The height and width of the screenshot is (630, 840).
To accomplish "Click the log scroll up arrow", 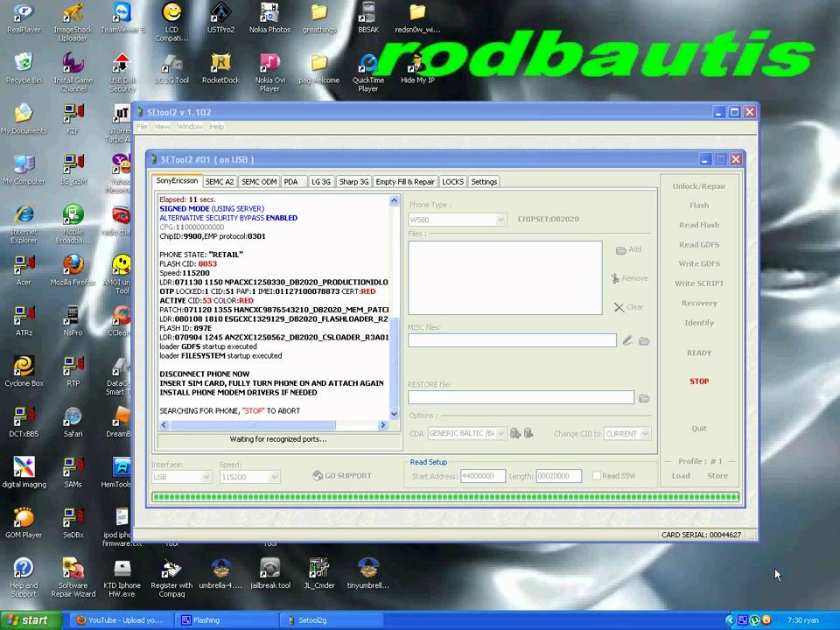I will click(395, 201).
